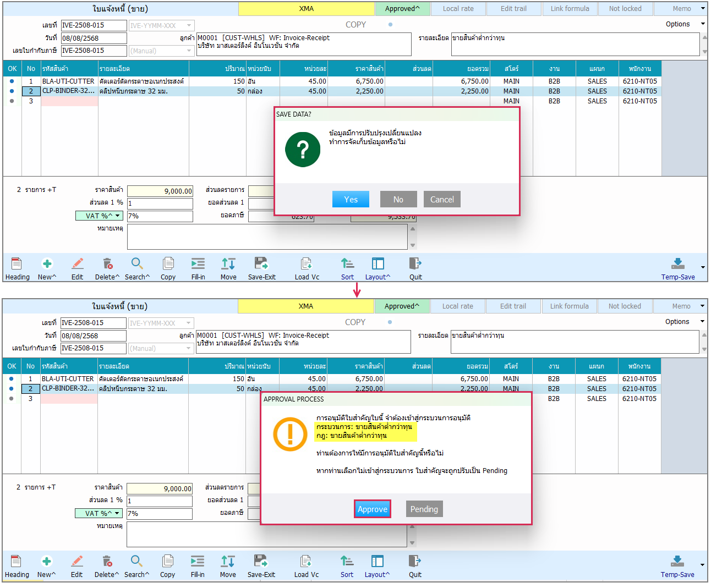This screenshot has width=711, height=588.
Task: Select the Link formula tab in the bottom window
Action: pyautogui.click(x=570, y=306)
